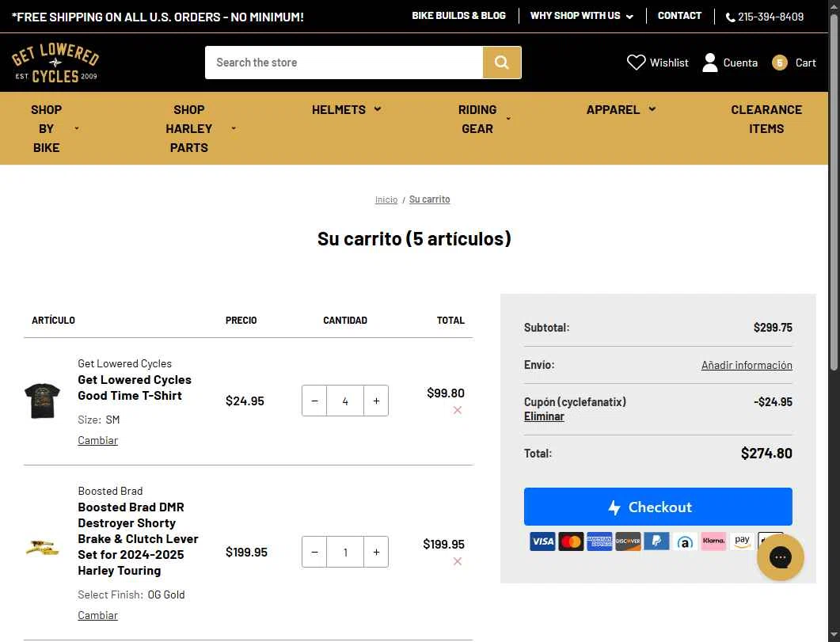Open Get Lowered Cycles Good Time T-Shirt title
The height and width of the screenshot is (642, 840).
coord(135,388)
